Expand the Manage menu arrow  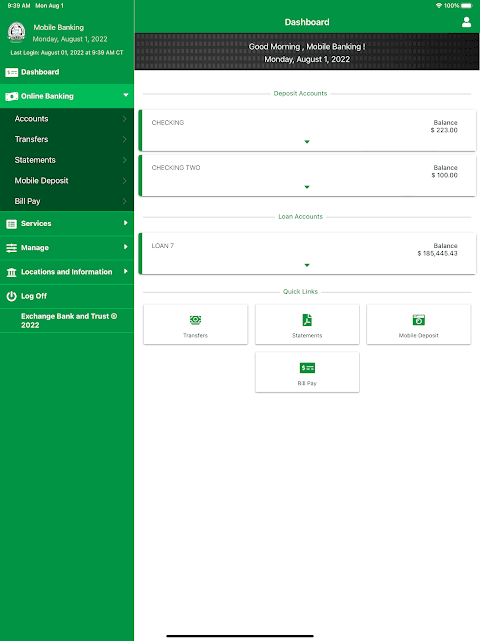pyautogui.click(x=126, y=247)
